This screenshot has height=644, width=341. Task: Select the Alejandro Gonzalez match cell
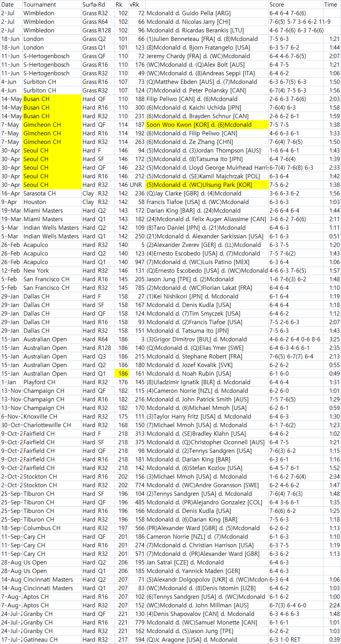coord(207,502)
